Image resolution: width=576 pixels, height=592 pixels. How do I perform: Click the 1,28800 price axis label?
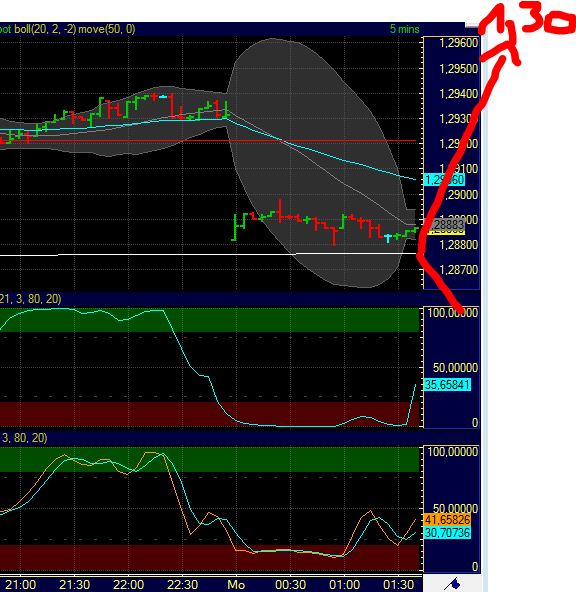coord(459,245)
